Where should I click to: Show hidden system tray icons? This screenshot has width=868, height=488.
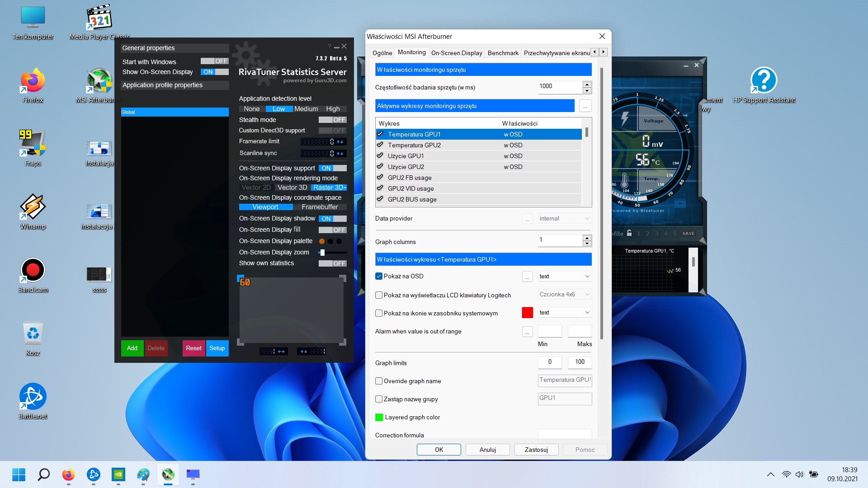click(x=771, y=474)
